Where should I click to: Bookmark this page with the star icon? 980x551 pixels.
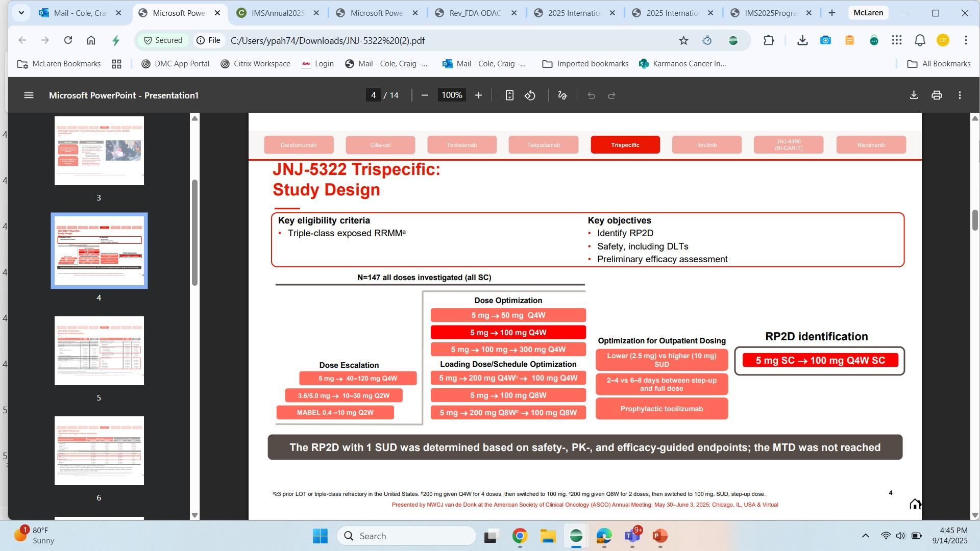[x=683, y=40]
